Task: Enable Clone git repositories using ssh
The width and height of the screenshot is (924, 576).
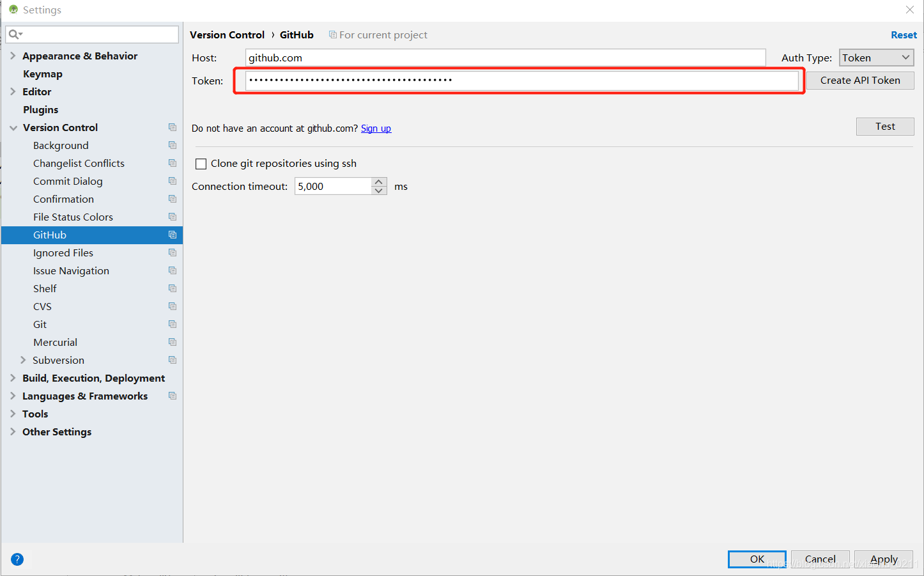Action: [201, 164]
